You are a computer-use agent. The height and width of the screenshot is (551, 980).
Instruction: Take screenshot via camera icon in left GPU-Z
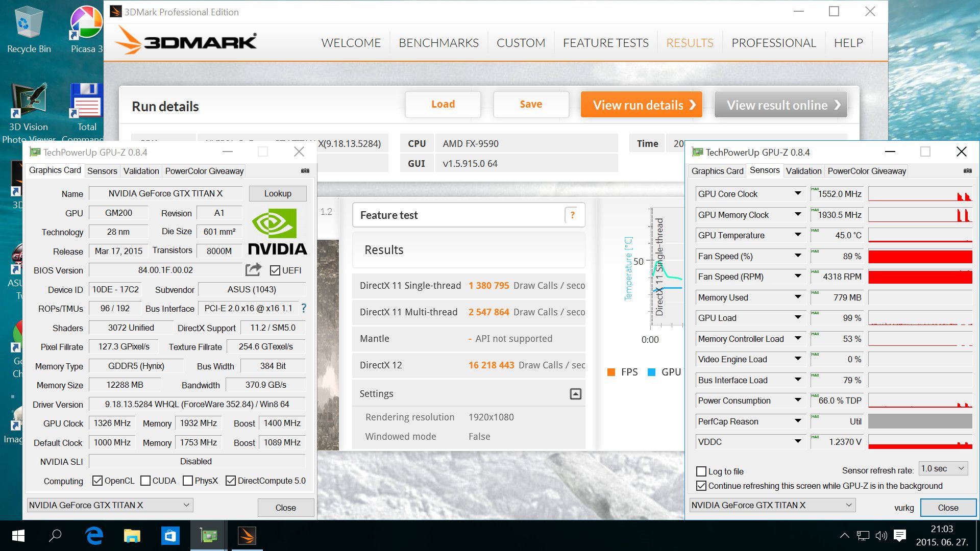click(x=305, y=171)
